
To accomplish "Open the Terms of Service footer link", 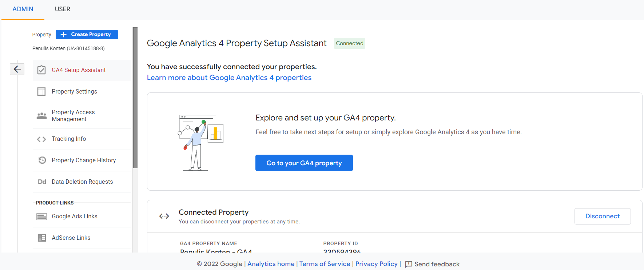I will (x=325, y=264).
